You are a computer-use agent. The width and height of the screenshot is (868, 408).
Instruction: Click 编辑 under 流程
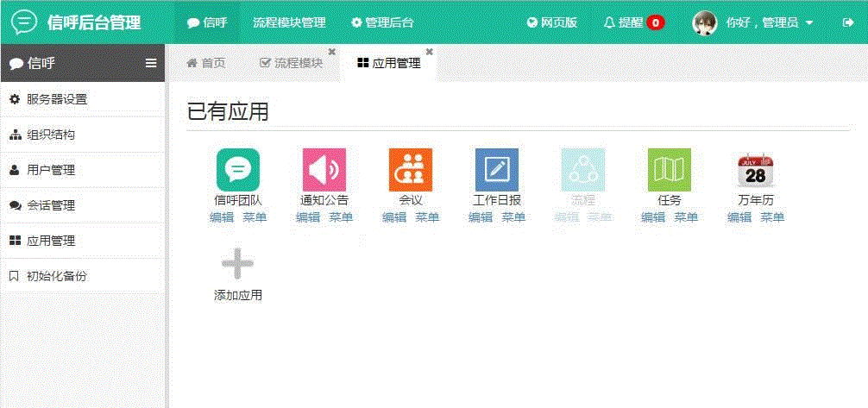tap(568, 217)
